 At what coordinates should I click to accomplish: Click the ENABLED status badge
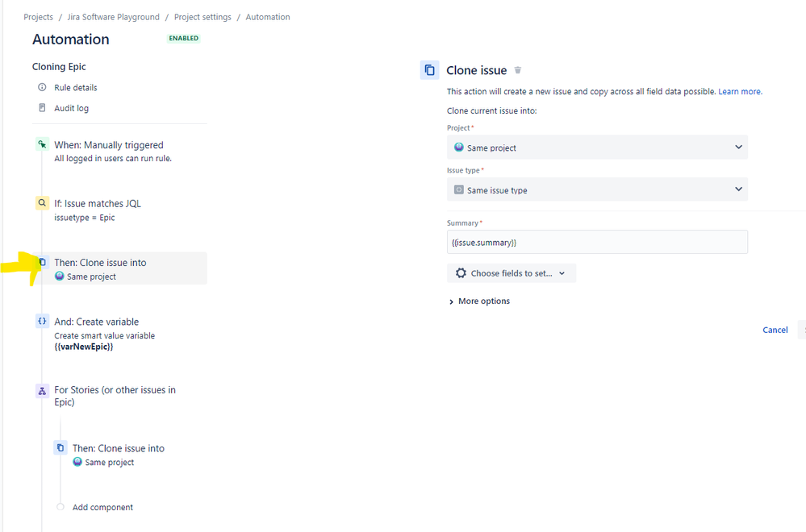click(x=183, y=38)
